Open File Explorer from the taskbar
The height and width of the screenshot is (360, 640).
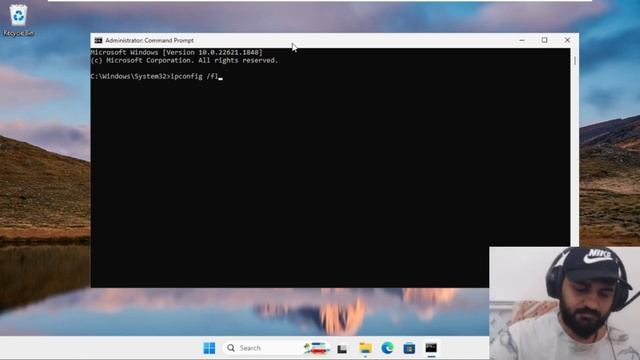pos(365,348)
